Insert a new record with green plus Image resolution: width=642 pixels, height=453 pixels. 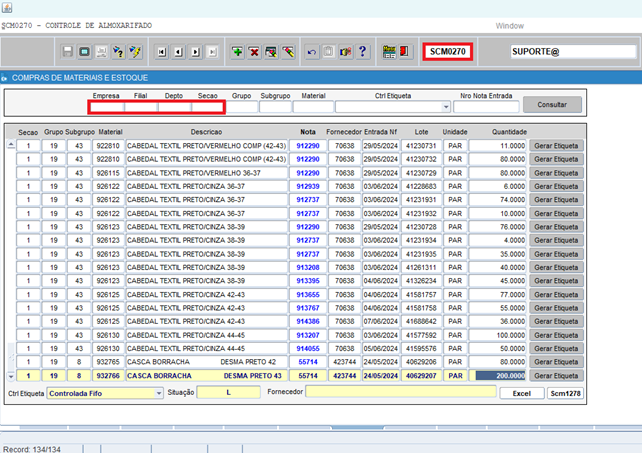[237, 52]
